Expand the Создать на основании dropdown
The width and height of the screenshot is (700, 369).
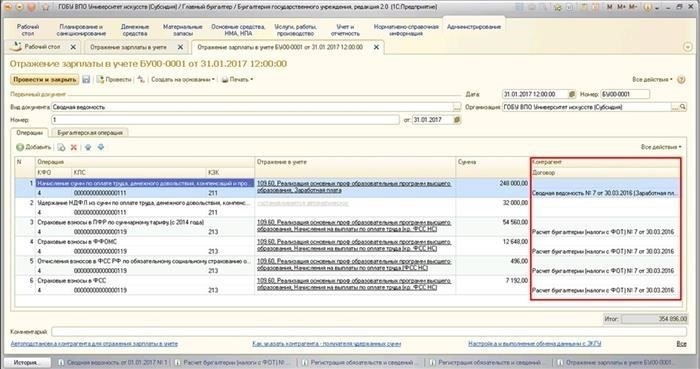click(183, 79)
